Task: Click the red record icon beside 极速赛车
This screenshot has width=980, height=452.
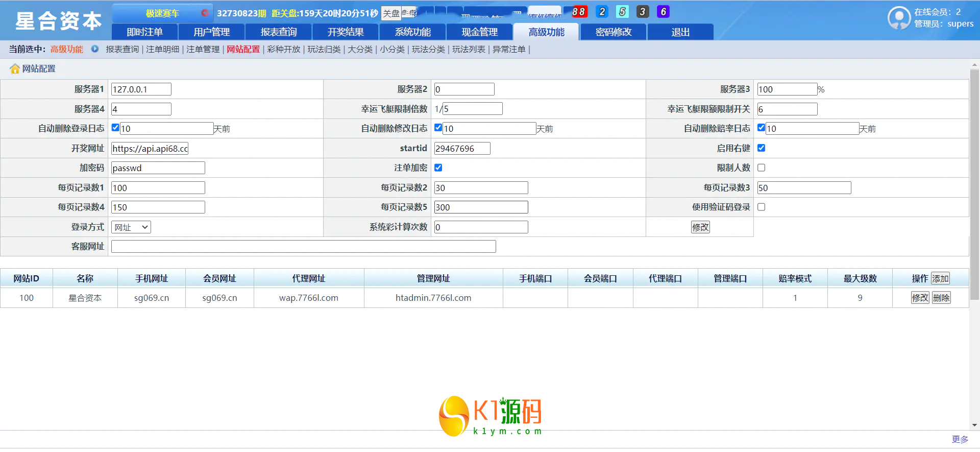Action: 205,13
